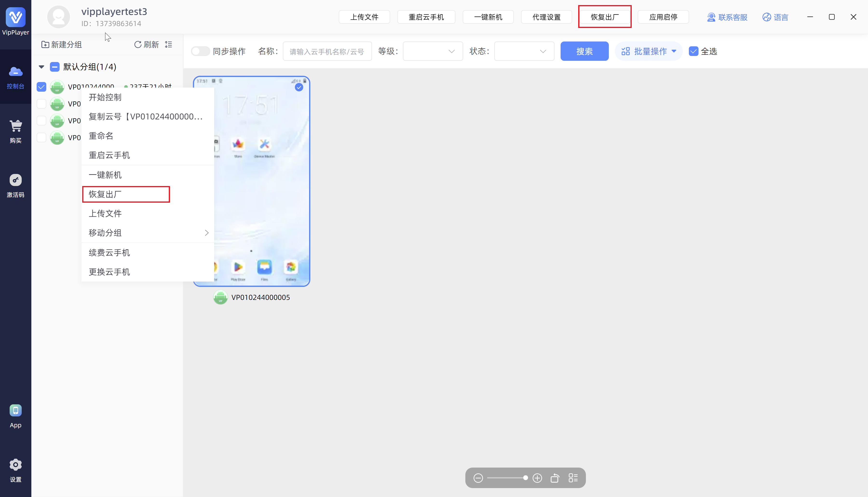The image size is (868, 497).
Task: Uncheck the 全选 checkbox
Action: tap(693, 52)
